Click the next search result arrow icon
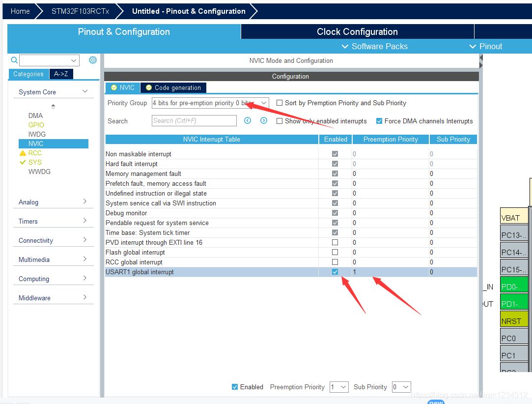The image size is (532, 404). (264, 121)
